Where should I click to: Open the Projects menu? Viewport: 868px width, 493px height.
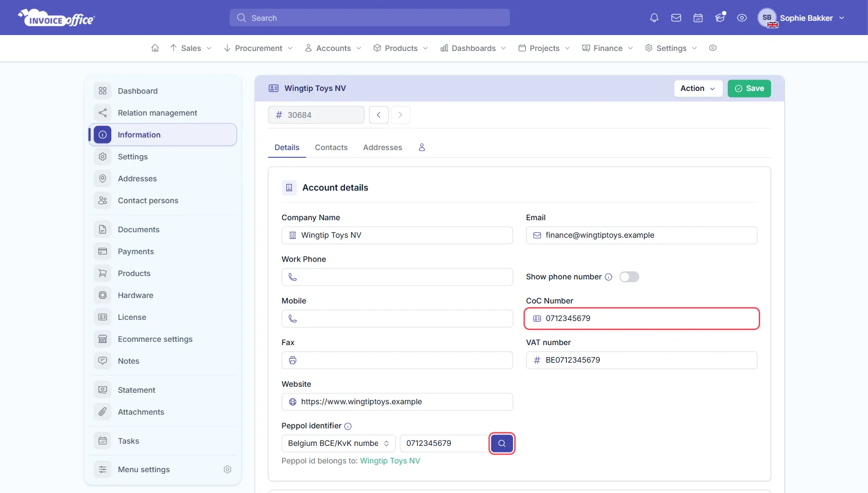click(x=544, y=48)
